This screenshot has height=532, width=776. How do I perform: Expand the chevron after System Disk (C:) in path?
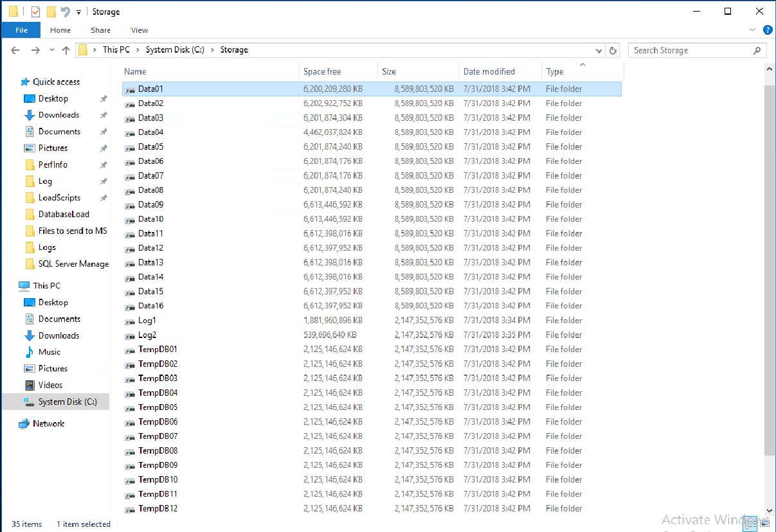coord(212,49)
